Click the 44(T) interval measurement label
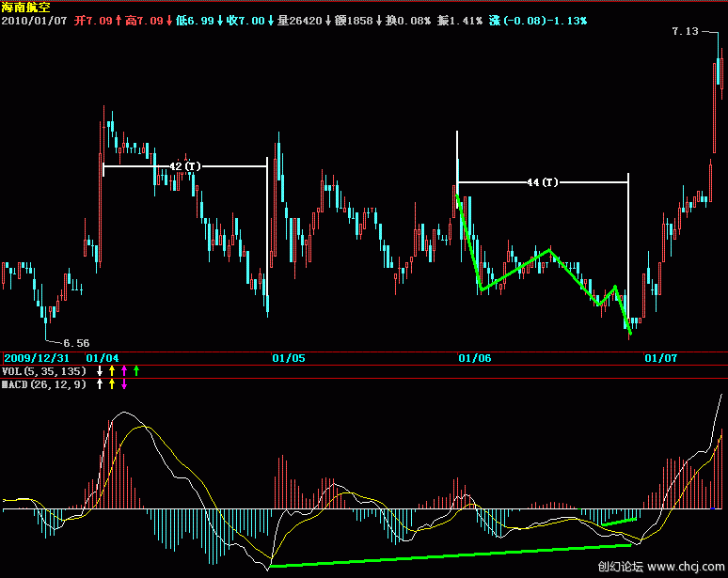Viewport: 728px width, 578px height. pyautogui.click(x=543, y=182)
